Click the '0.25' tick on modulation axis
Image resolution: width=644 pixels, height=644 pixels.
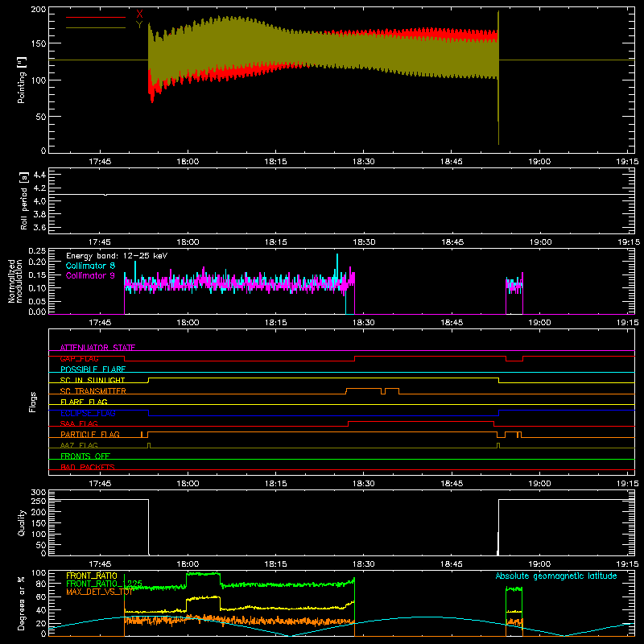point(37,251)
